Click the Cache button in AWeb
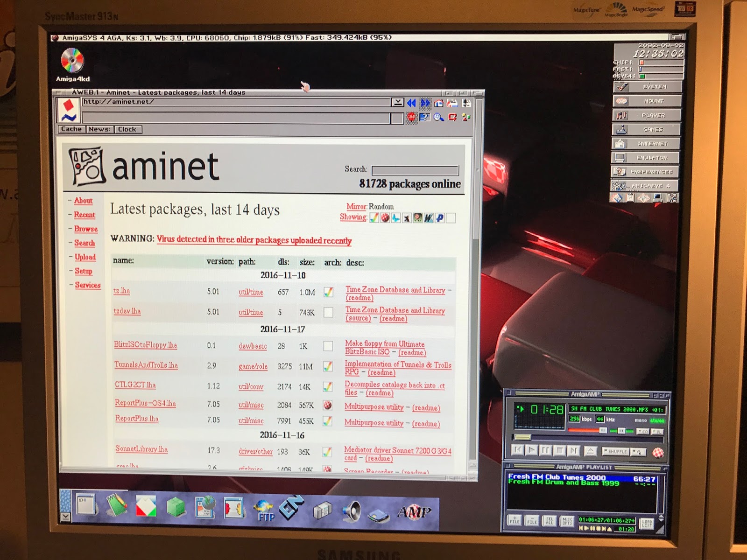Viewport: 747px width, 560px height. point(71,129)
